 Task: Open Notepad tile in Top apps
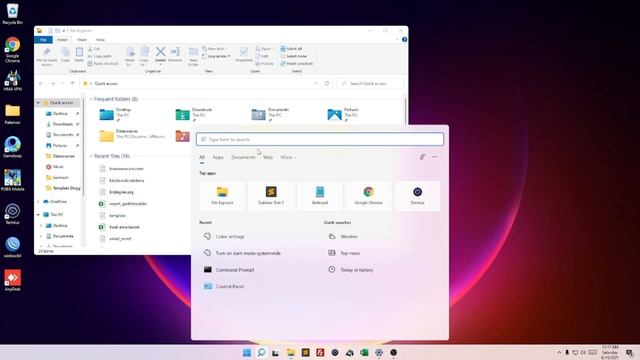(x=320, y=196)
